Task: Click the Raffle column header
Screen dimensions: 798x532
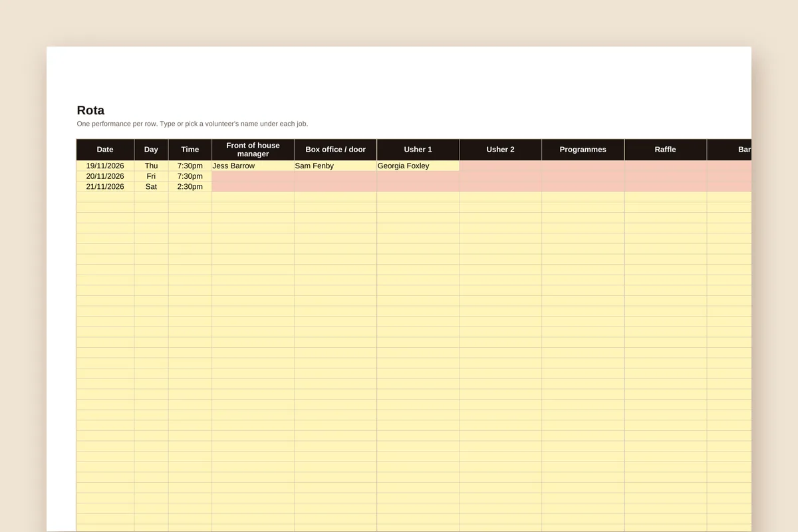Action: coord(665,150)
